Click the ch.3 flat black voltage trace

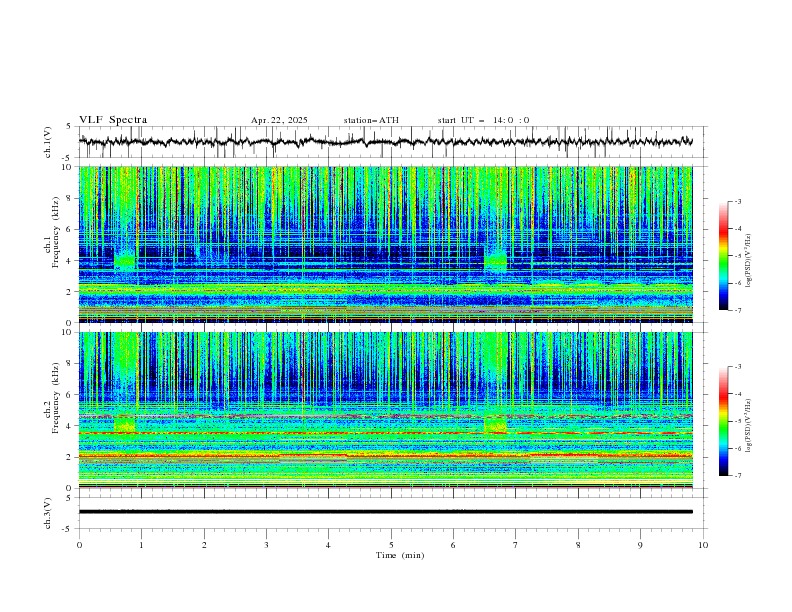tap(385, 512)
